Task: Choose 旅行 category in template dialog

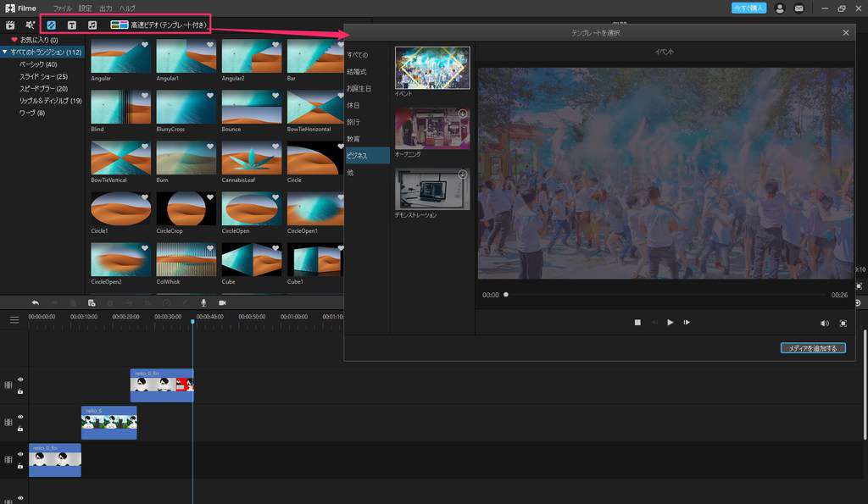Action: [353, 122]
